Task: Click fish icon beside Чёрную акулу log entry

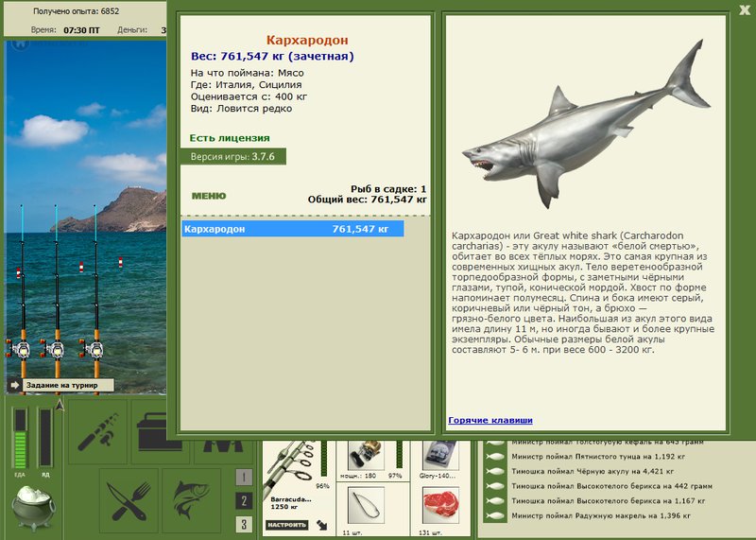Action: tap(495, 472)
